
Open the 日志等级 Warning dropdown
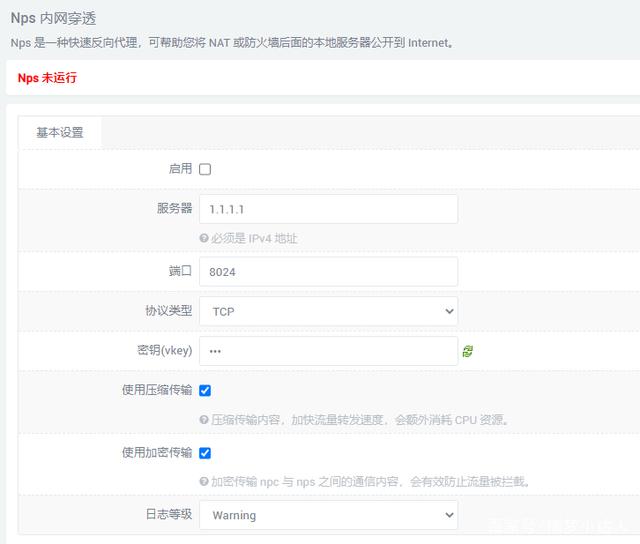point(329,515)
